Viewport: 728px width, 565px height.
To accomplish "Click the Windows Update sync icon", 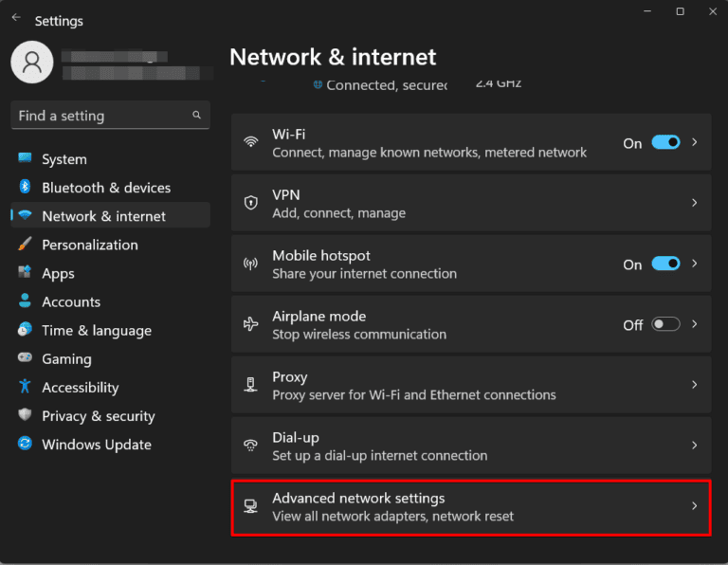I will 25,444.
